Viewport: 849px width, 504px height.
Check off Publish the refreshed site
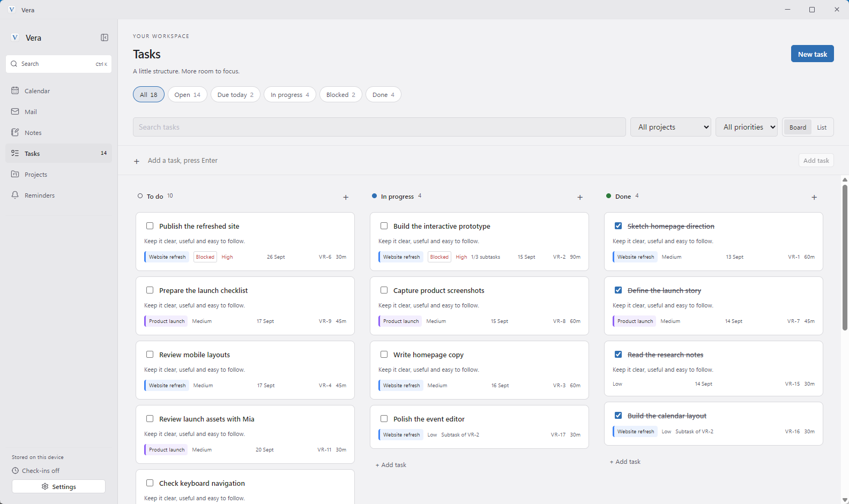[150, 226]
